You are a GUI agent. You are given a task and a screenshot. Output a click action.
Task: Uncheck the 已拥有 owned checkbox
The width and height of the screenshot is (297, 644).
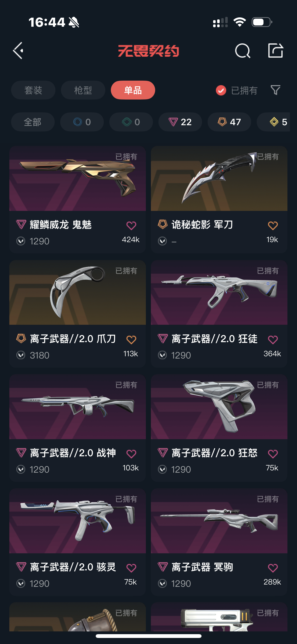[221, 90]
